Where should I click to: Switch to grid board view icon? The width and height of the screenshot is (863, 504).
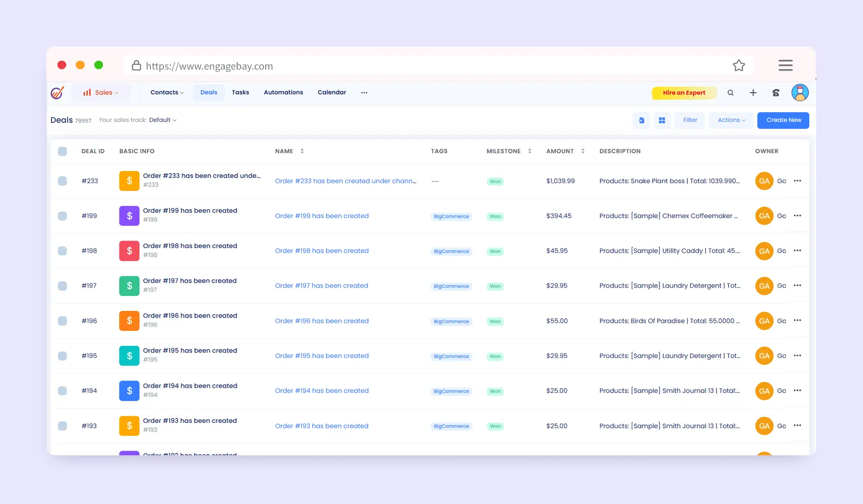pos(662,121)
